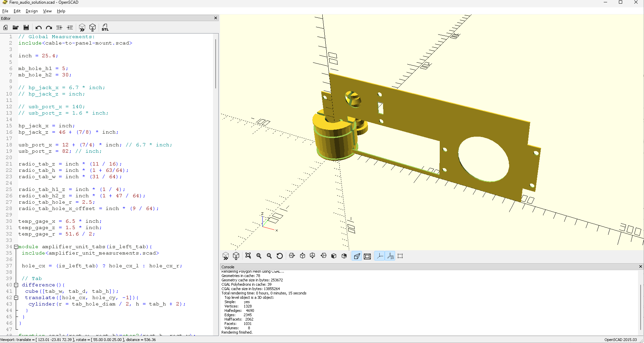Click the 'Edges: 2345' console line
The image size is (644, 343).
coord(238,315)
